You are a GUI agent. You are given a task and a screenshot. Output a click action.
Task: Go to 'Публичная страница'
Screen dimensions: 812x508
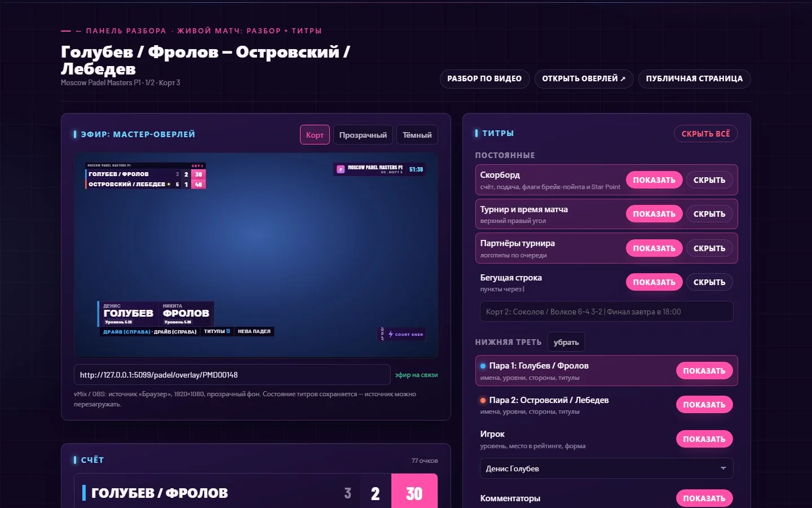[694, 78]
